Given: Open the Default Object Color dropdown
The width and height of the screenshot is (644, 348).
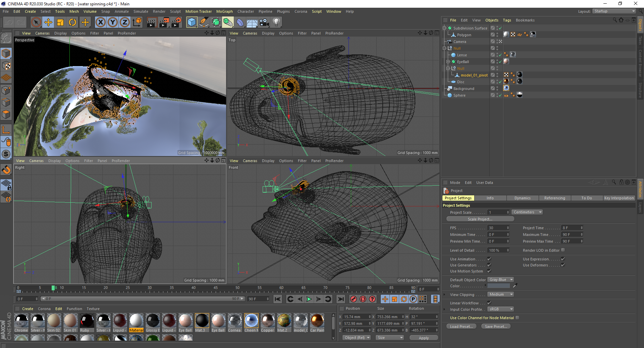Looking at the screenshot, I should (x=500, y=280).
